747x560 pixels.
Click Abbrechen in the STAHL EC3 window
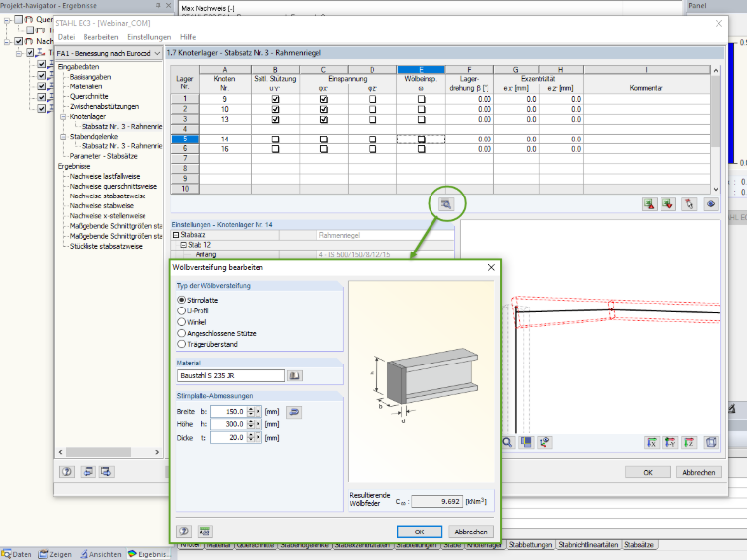click(699, 472)
